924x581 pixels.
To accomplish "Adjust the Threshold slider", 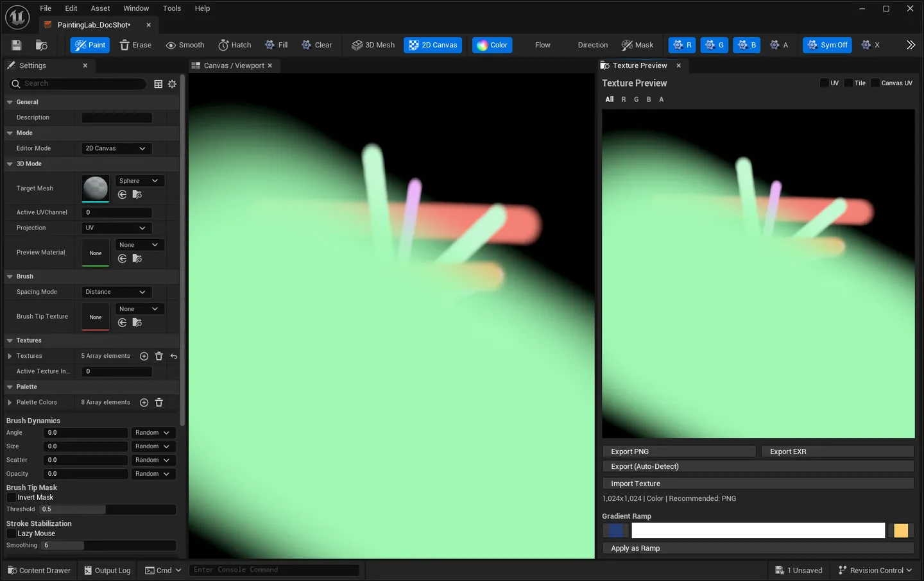I will point(107,509).
